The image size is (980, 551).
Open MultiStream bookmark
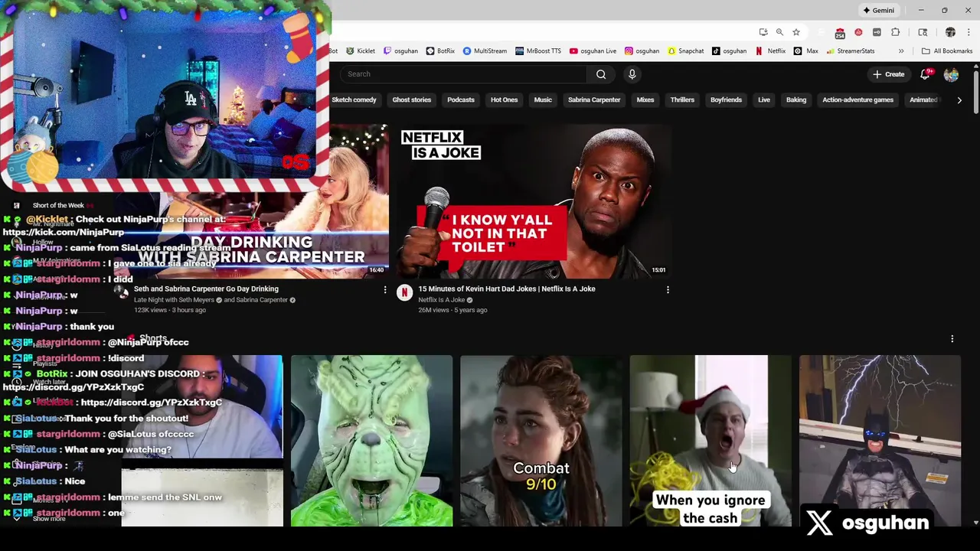coord(485,51)
